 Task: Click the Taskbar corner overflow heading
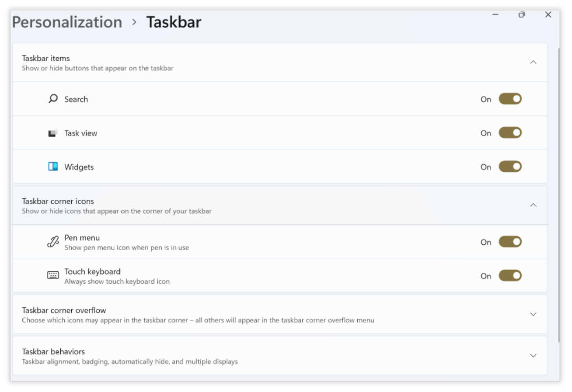click(64, 310)
